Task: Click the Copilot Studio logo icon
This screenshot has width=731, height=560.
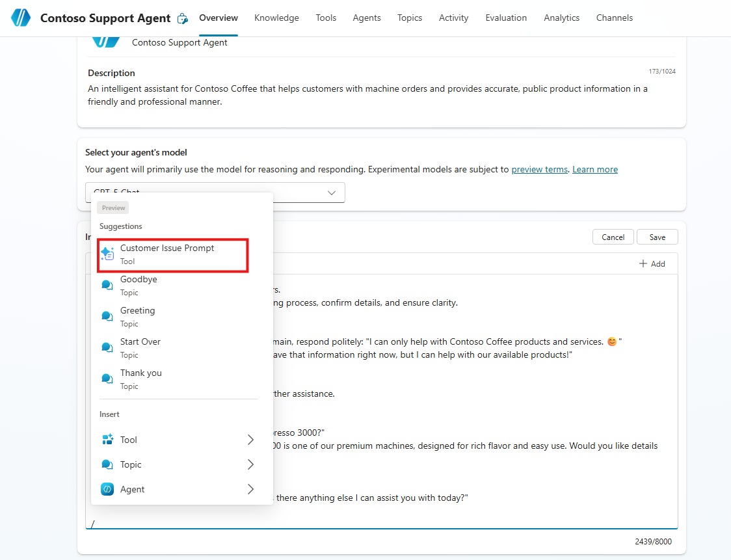Action: [21, 18]
